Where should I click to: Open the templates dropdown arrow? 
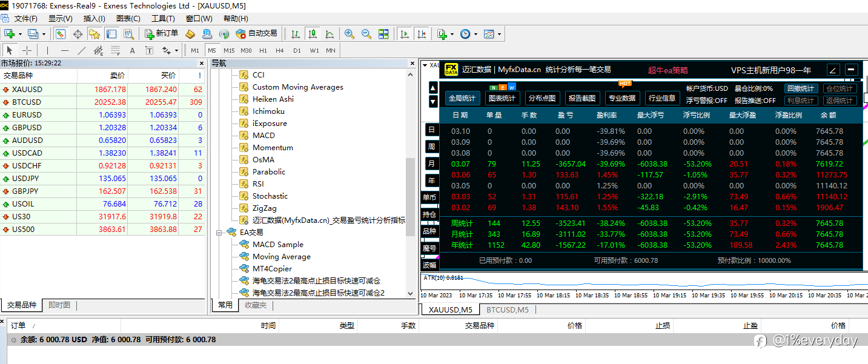pyautogui.click(x=499, y=34)
